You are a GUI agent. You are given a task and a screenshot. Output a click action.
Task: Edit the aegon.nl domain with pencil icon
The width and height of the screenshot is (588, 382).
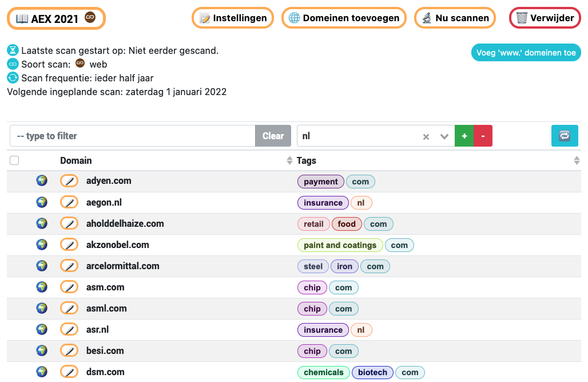(69, 203)
